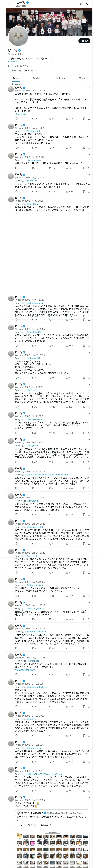98x868 pixels.
Task: Open the more menu on the pinned post
Action: point(89,88)
